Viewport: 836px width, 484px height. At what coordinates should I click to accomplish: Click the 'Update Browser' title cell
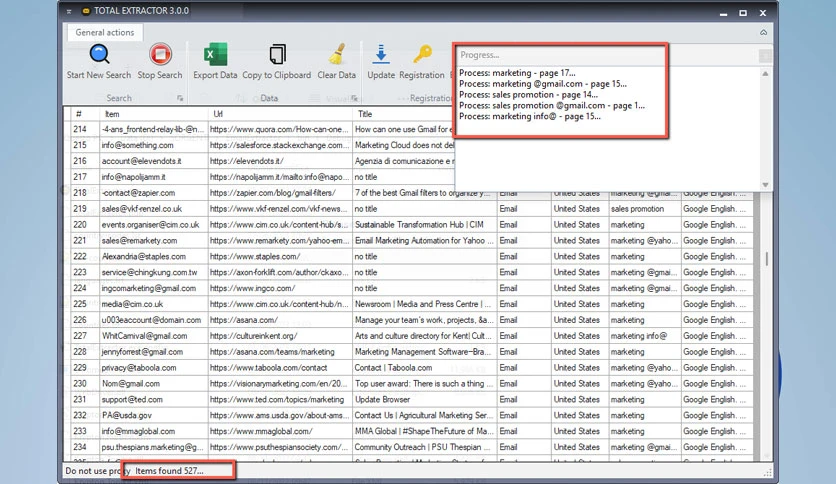pyautogui.click(x=424, y=400)
